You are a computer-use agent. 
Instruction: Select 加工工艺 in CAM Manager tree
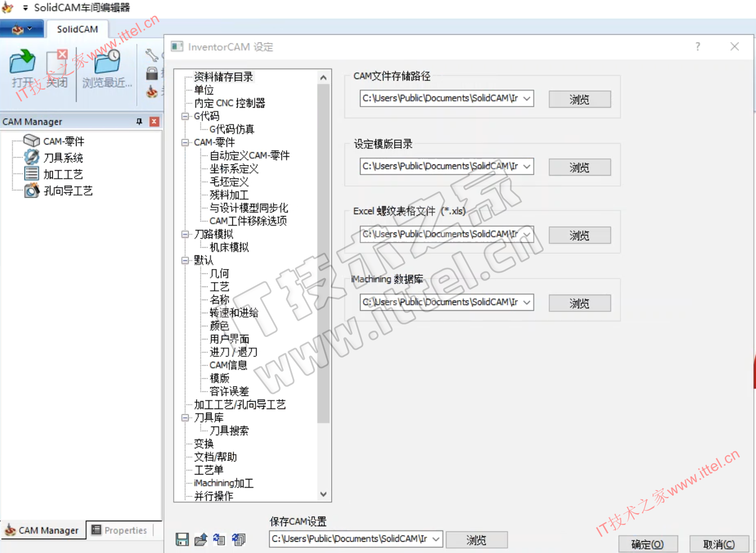(x=63, y=174)
